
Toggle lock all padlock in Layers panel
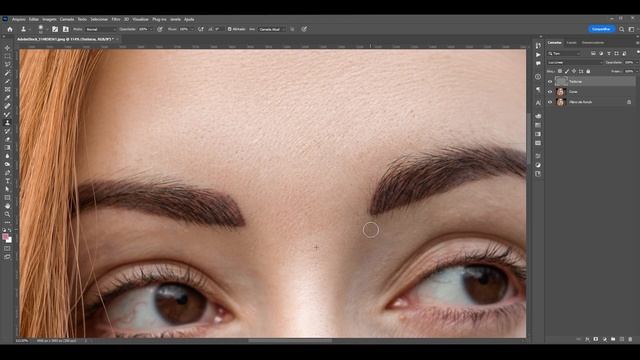588,71
